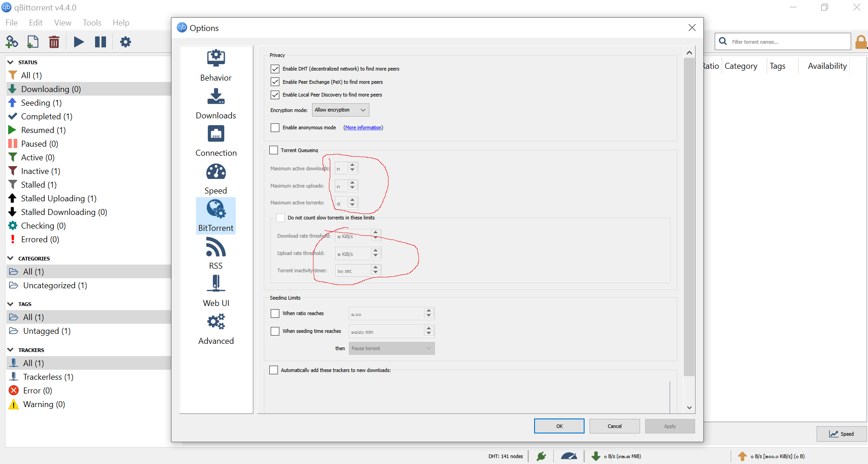Open Help menu
This screenshot has width=868, height=464.
(x=121, y=22)
